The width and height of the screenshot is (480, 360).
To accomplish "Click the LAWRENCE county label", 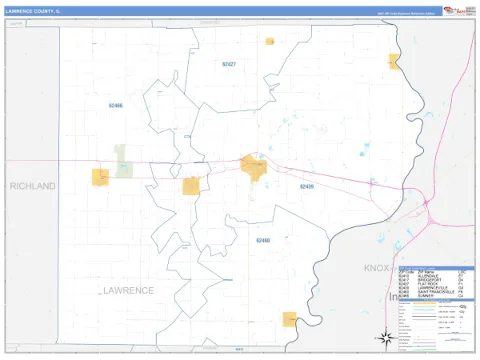I will [129, 291].
